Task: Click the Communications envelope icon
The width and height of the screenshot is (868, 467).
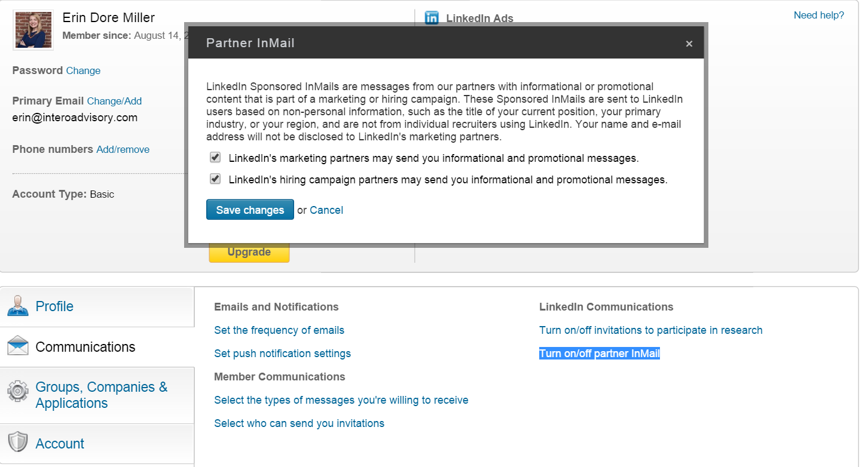Action: click(x=18, y=346)
